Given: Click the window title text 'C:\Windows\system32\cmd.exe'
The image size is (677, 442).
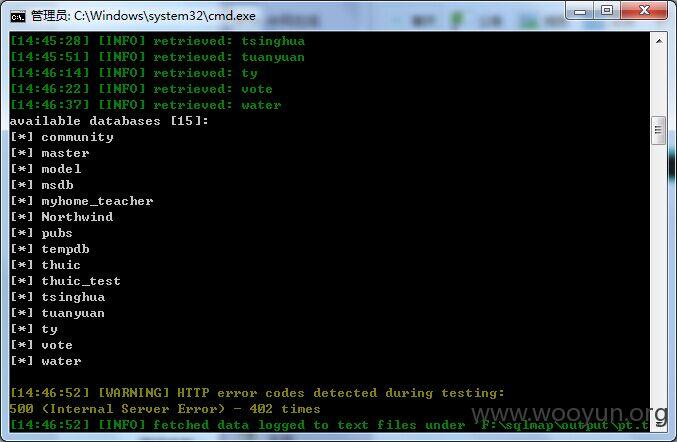Looking at the screenshot, I should click(x=165, y=16).
